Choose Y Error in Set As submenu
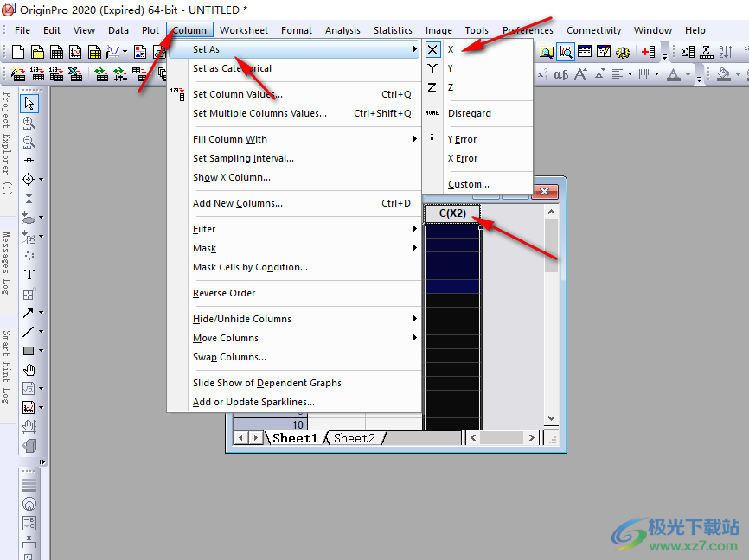 [477, 139]
